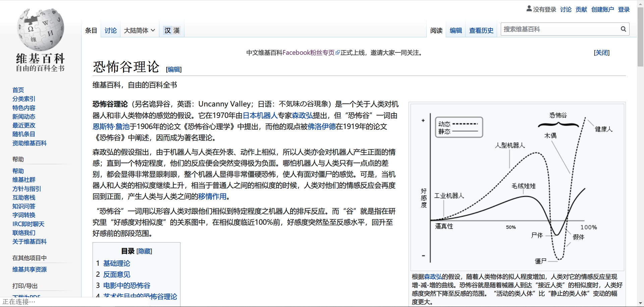Click the 创建账户 link
Viewport: 644px width, 307px height.
click(x=602, y=9)
